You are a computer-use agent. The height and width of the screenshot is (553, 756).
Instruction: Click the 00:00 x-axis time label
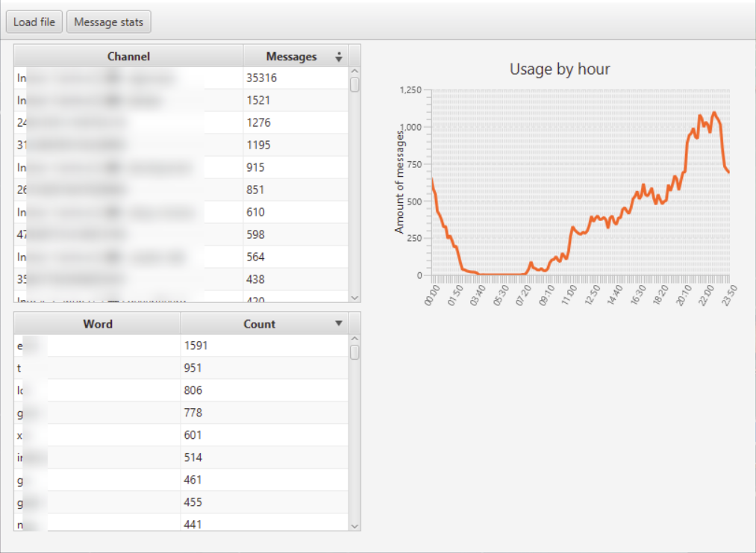pos(433,295)
